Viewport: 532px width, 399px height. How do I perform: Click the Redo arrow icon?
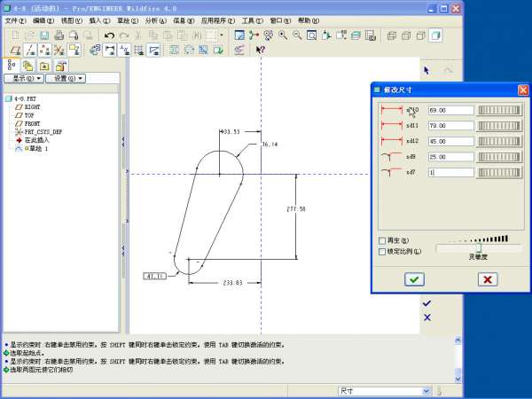(x=124, y=35)
